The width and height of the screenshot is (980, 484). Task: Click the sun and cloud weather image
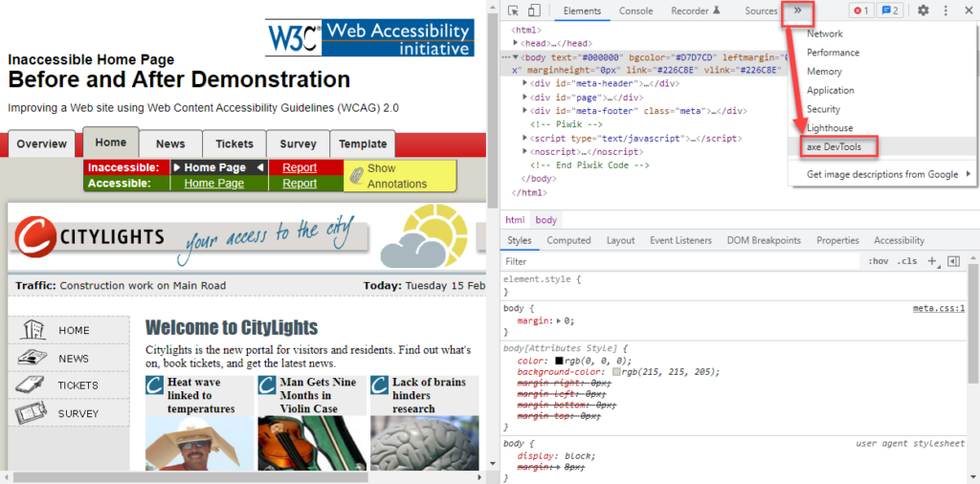pyautogui.click(x=424, y=236)
